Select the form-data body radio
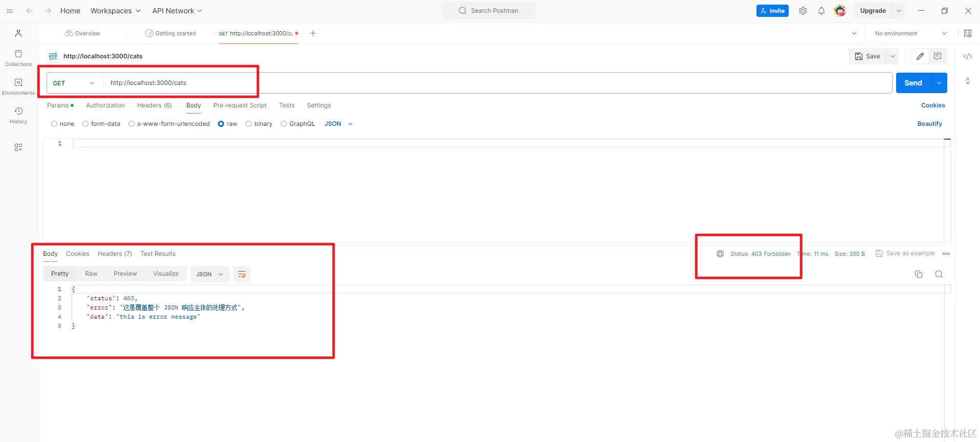This screenshot has height=442, width=980. click(85, 124)
